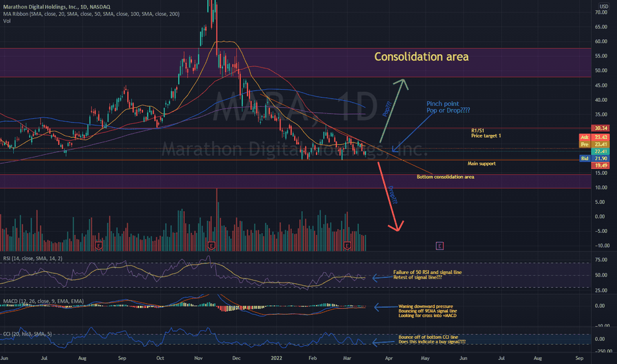The height and width of the screenshot is (364, 617).
Task: Click the Dec label on the time axis
Action: [236, 358]
